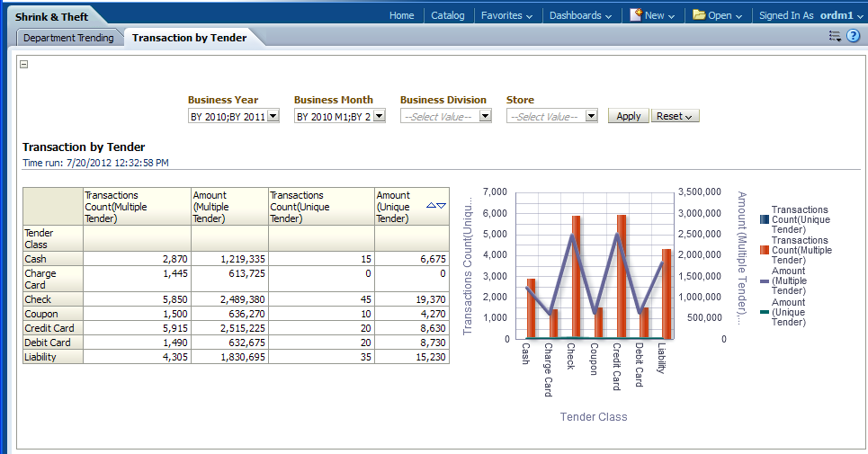This screenshot has width=868, height=454.
Task: Select the Cash row label
Action: (x=52, y=259)
